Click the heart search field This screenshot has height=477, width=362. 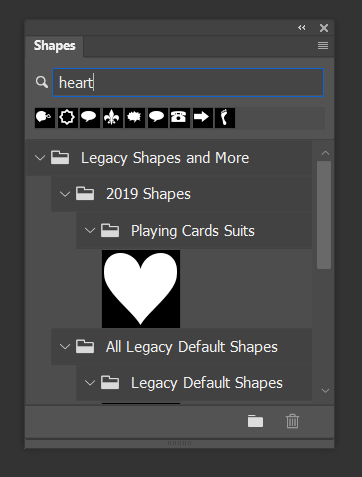[x=188, y=82]
